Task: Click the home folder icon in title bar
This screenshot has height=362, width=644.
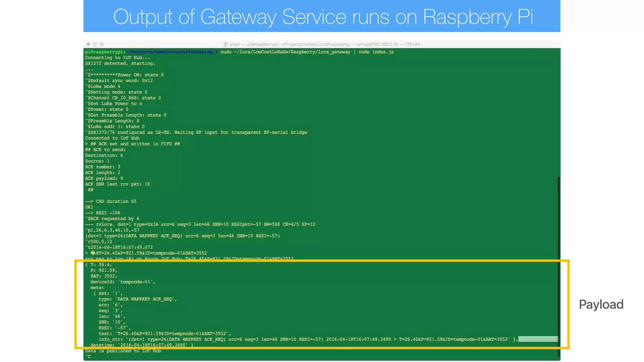Action: point(225,44)
